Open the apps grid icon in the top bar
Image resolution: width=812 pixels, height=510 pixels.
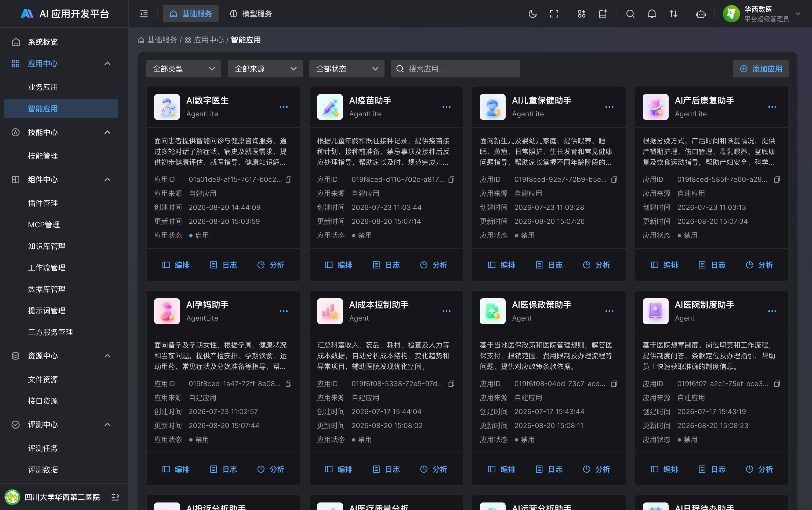coord(581,14)
